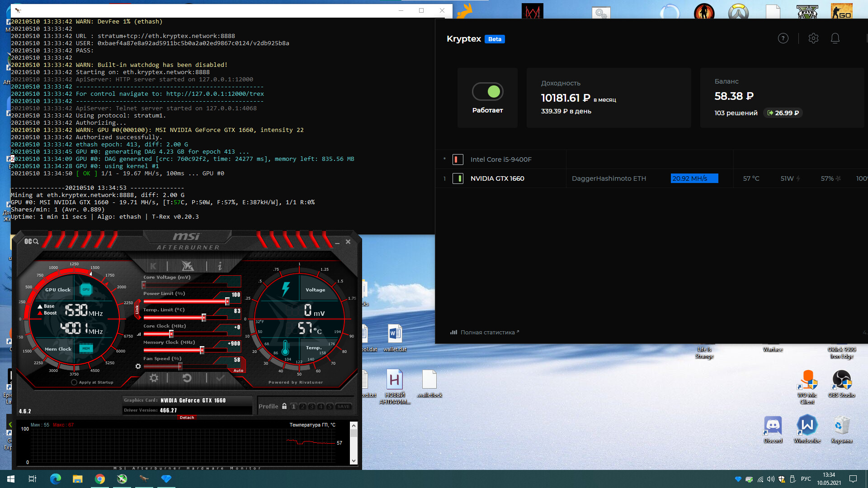Open File Explorer from taskbar

(78, 479)
